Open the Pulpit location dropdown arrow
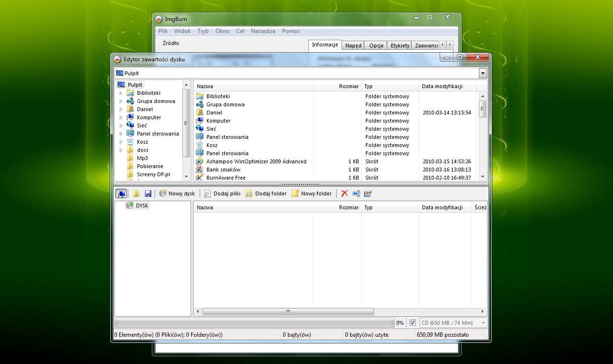Screen dimensions: 613x364 (x=483, y=73)
